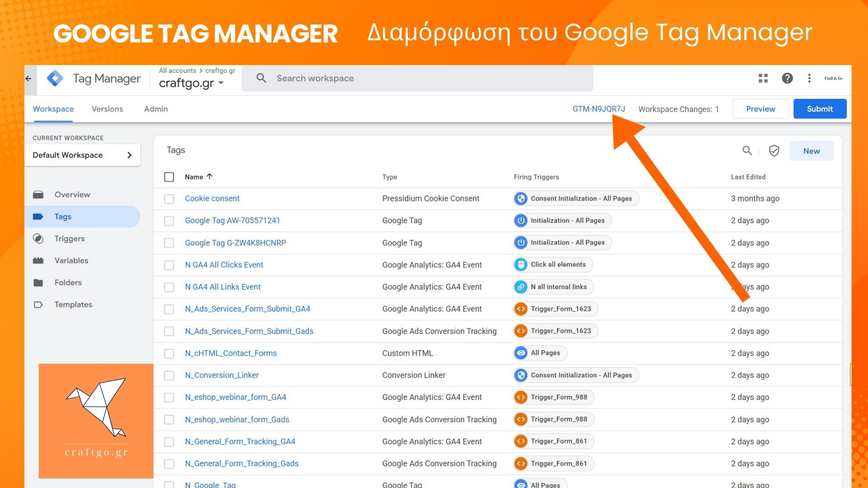Click the search icon in Tags panel
This screenshot has height=488, width=868.
pos(747,150)
